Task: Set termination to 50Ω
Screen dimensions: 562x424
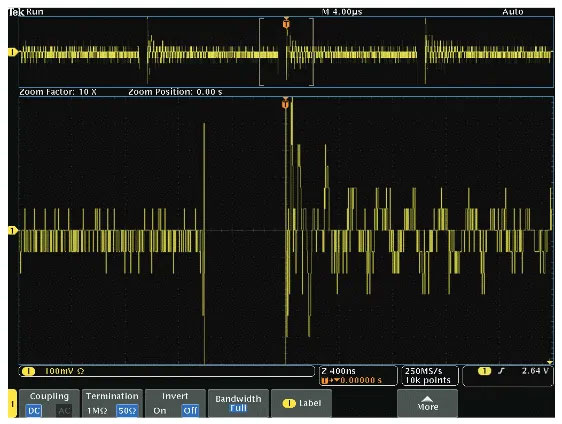Action: point(127,410)
